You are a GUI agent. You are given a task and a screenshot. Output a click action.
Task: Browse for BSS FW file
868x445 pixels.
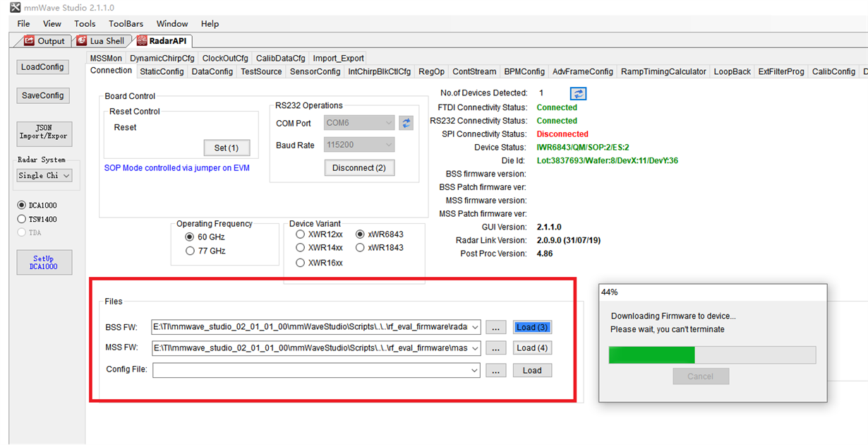coord(496,328)
